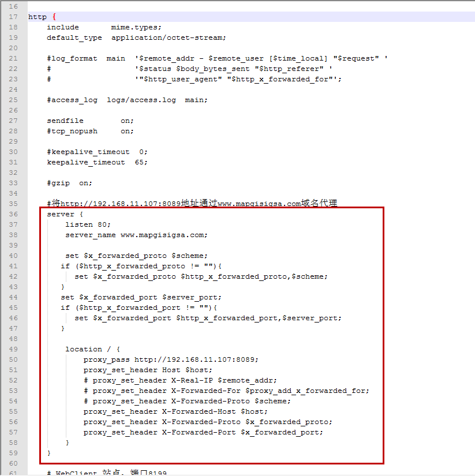475x476 pixels.
Task: Click the X-Forwarded-Port header line
Action: pyautogui.click(x=203, y=432)
